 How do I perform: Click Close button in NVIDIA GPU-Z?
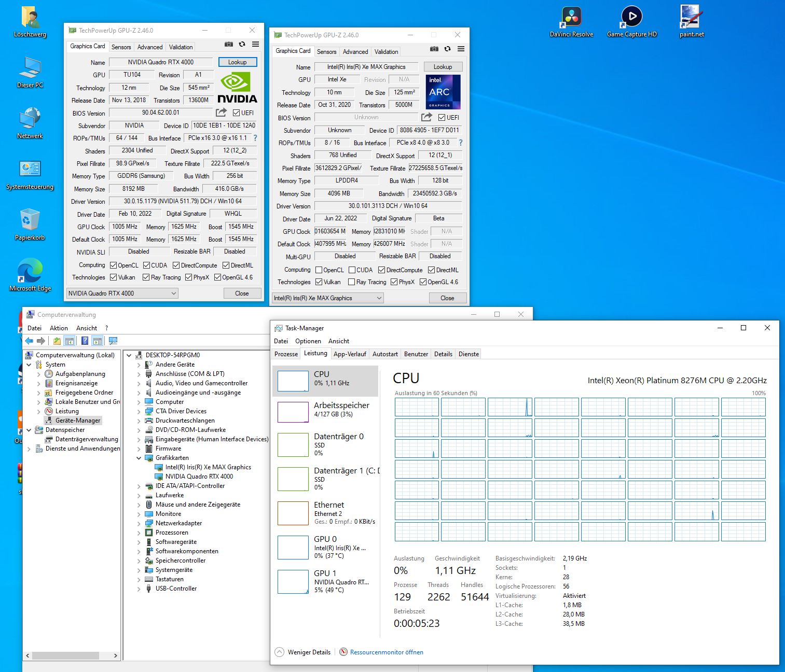click(242, 293)
